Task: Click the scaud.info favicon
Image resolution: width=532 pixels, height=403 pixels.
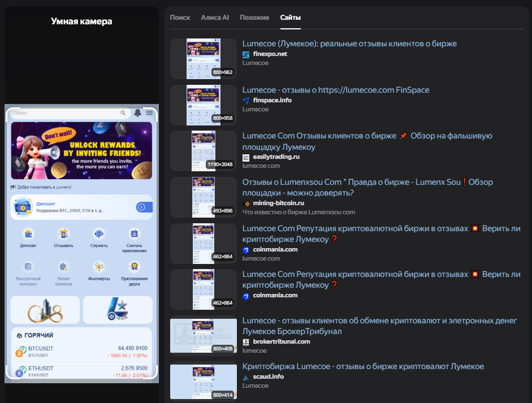Action: pyautogui.click(x=246, y=377)
